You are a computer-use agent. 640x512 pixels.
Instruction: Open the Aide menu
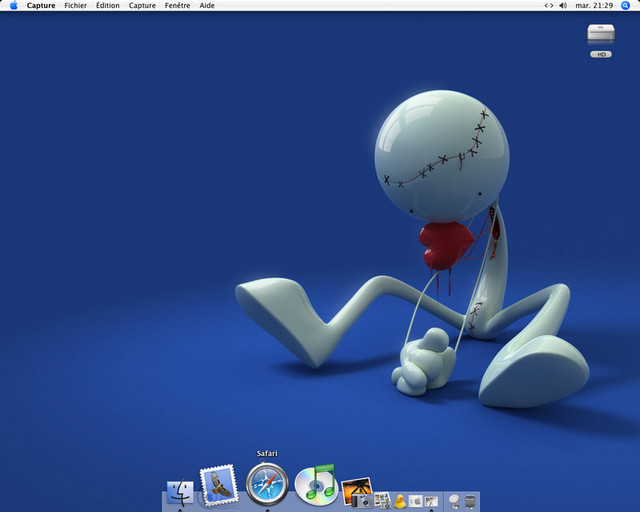tap(207, 5)
